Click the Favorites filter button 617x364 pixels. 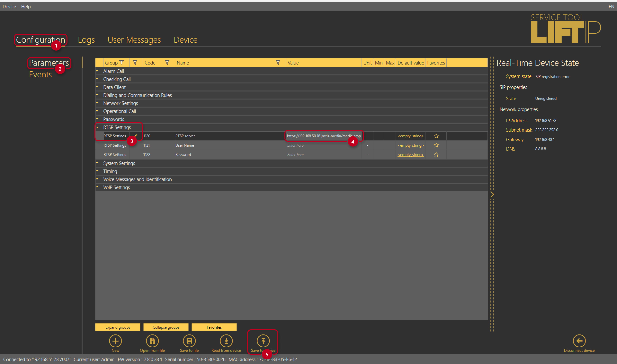pyautogui.click(x=214, y=327)
